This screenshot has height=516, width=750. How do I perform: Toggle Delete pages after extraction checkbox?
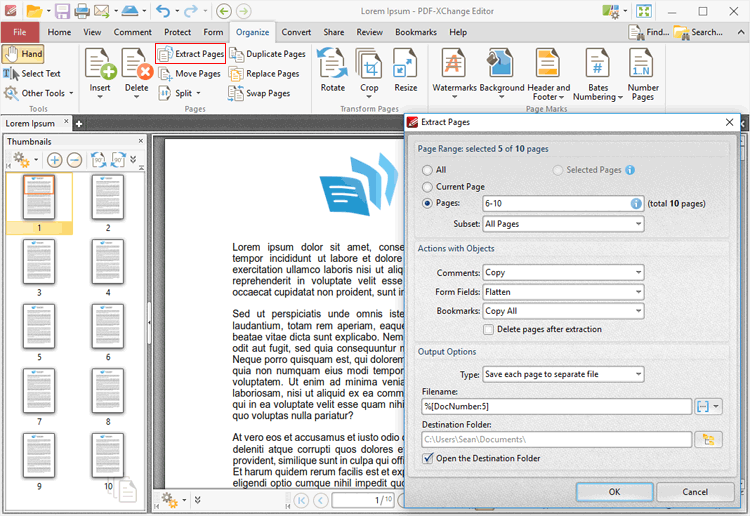coord(488,329)
